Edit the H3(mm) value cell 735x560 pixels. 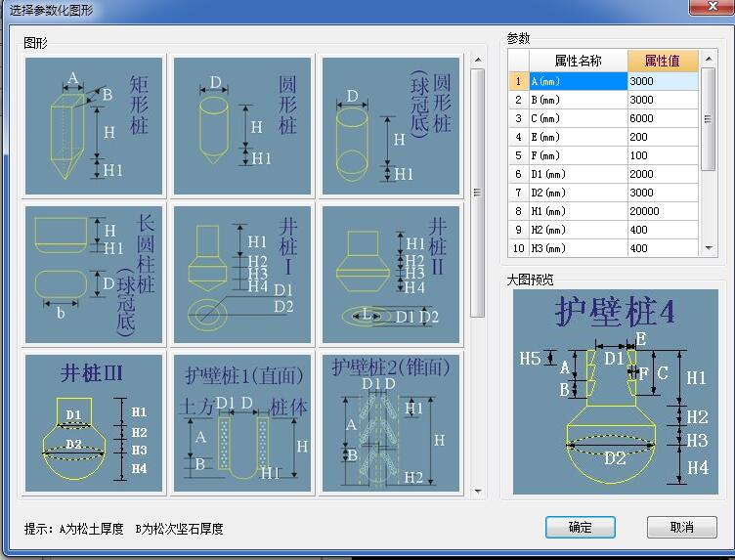point(663,248)
